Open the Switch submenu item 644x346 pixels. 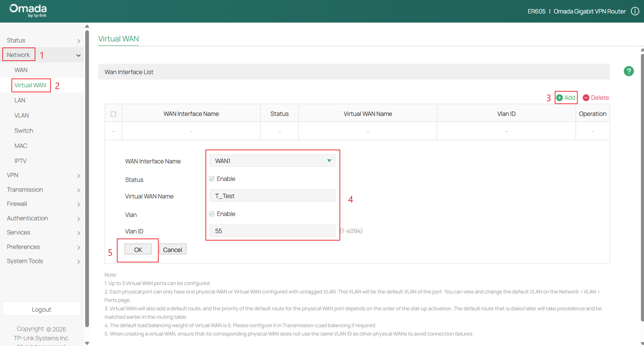(24, 131)
